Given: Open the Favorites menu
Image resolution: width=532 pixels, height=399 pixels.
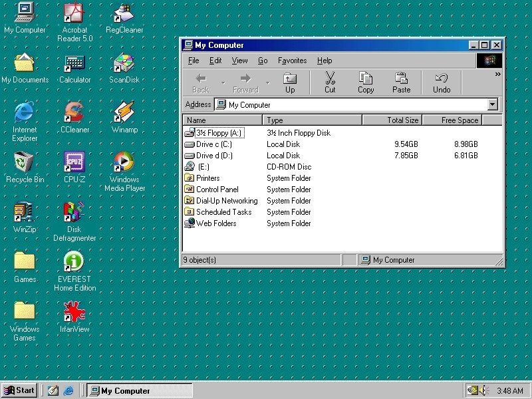Looking at the screenshot, I should point(292,61).
